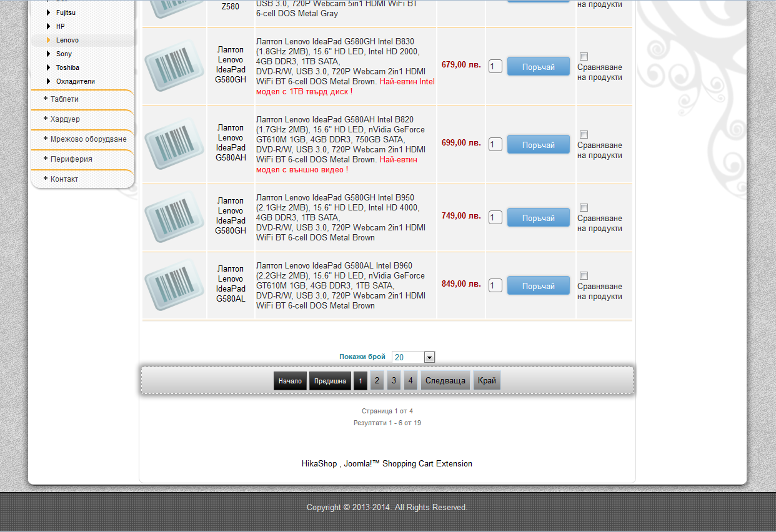Select Lenovo in the brand menu
776x532 pixels.
coord(67,40)
